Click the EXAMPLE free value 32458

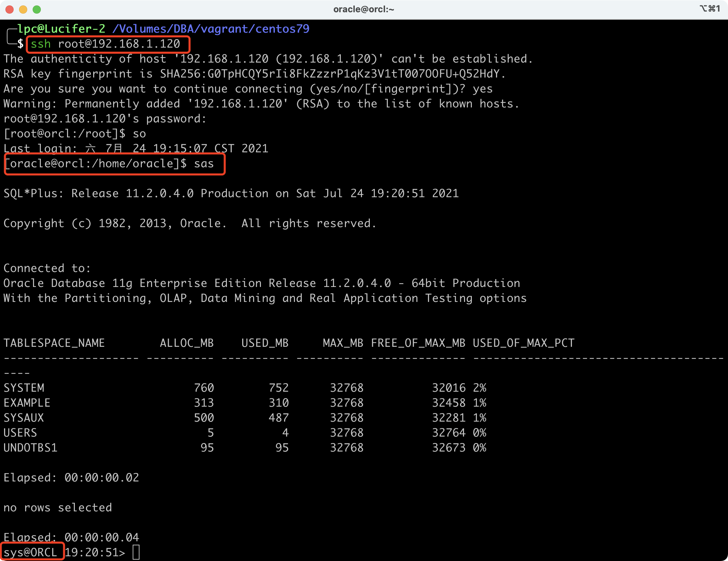(449, 403)
